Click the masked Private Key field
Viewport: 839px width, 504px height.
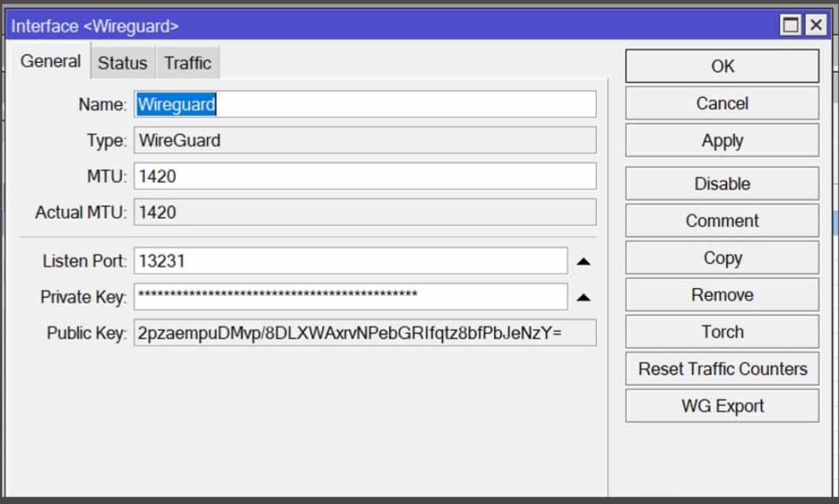click(351, 296)
